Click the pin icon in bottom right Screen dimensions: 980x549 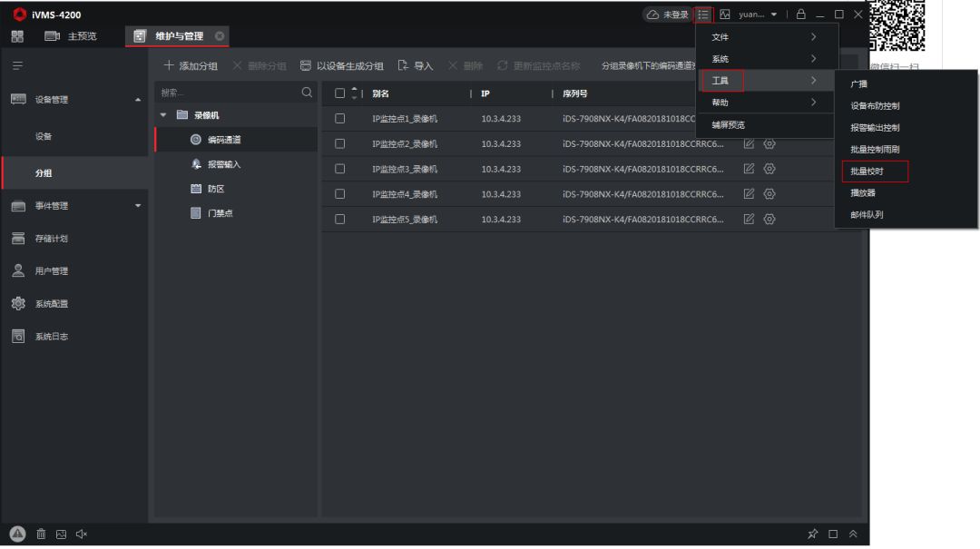[x=813, y=534]
